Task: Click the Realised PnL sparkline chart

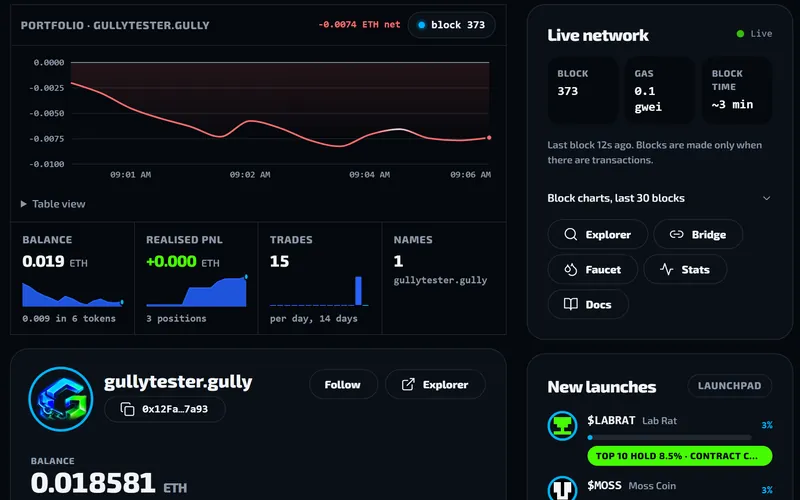Action: 196,291
